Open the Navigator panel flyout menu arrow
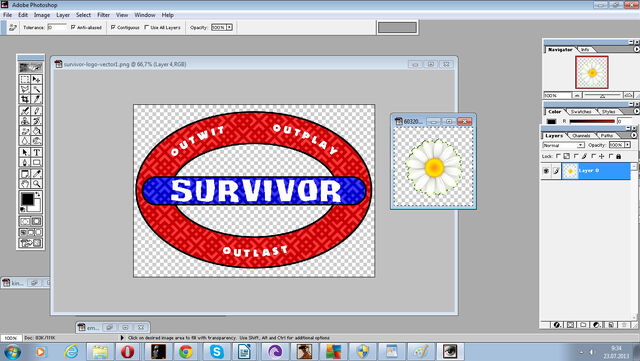The image size is (640, 361). click(x=636, y=49)
